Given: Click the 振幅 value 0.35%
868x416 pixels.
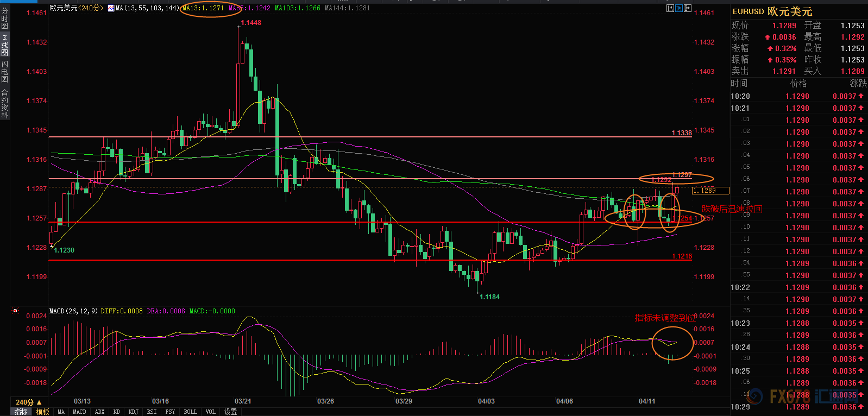Looking at the screenshot, I should click(x=785, y=60).
